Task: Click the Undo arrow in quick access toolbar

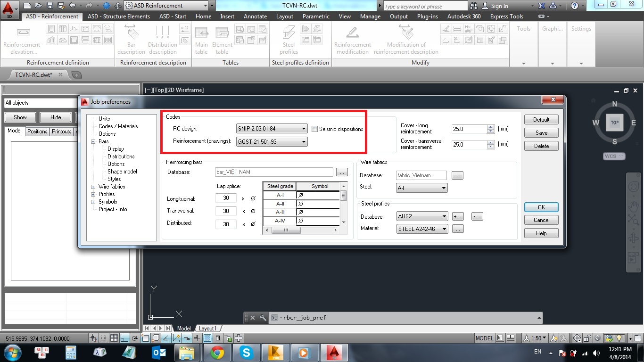Action: (72, 6)
